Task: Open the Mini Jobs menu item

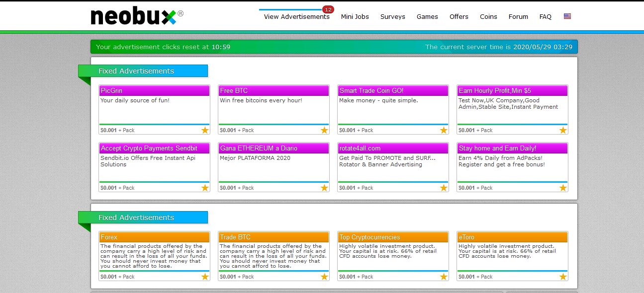Action: (355, 16)
